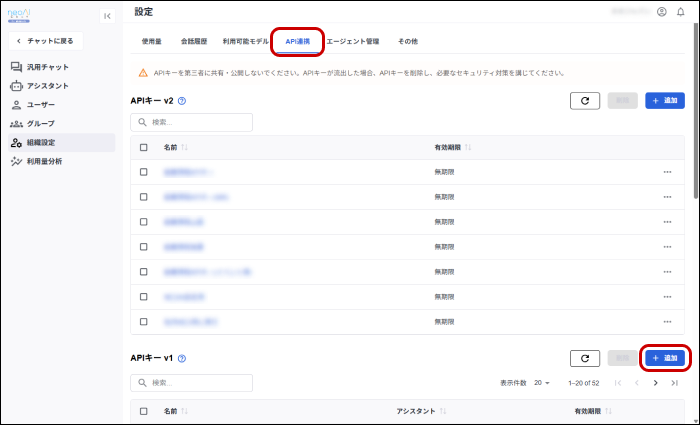Screen dimensions: 700x425
Task: Open more-options menu for seventh v2 key row
Action: pyautogui.click(x=667, y=322)
